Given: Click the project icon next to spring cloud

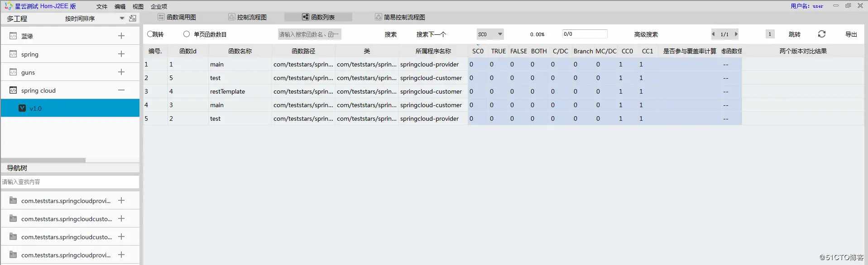Looking at the screenshot, I should pos(13,90).
